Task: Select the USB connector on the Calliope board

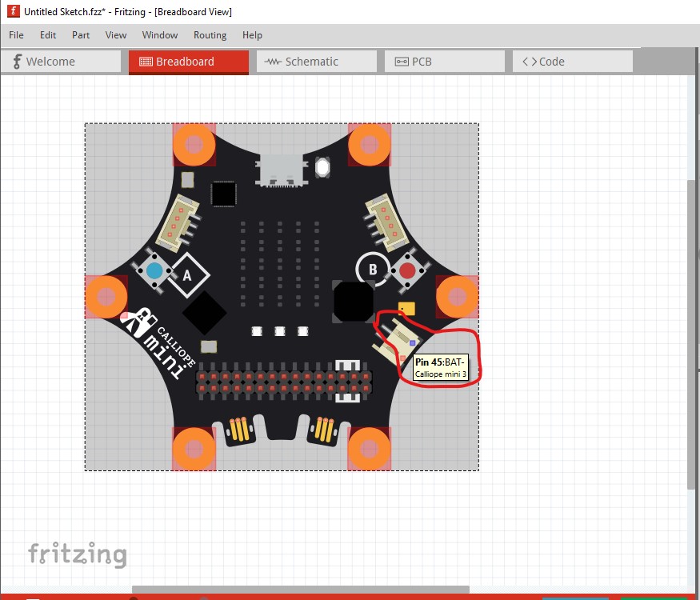Action: (x=282, y=170)
